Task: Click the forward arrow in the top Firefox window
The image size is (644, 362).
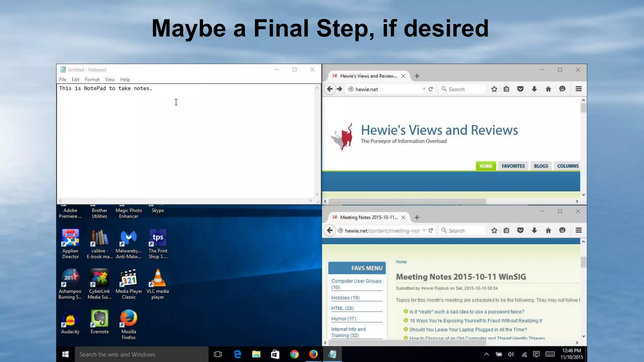Action: pyautogui.click(x=339, y=89)
